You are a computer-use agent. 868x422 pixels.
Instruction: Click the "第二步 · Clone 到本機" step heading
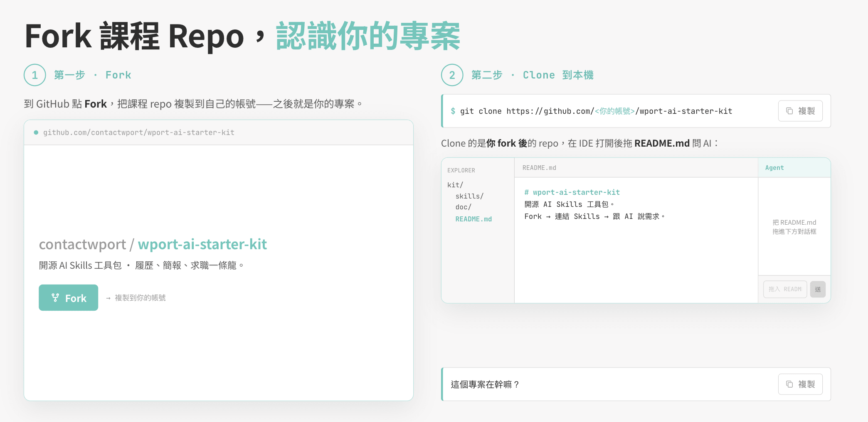533,75
